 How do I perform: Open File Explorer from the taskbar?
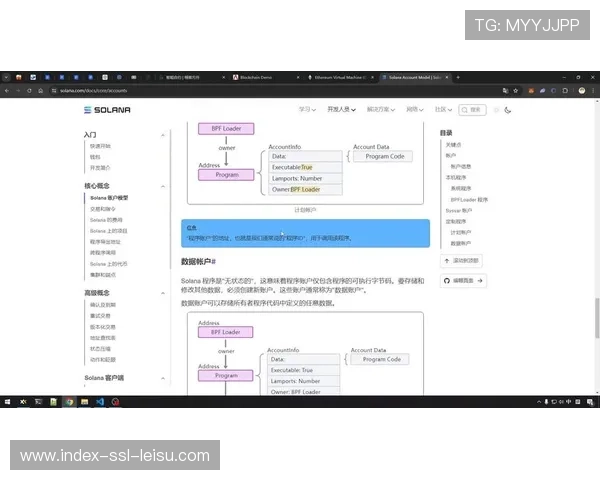tap(85, 402)
